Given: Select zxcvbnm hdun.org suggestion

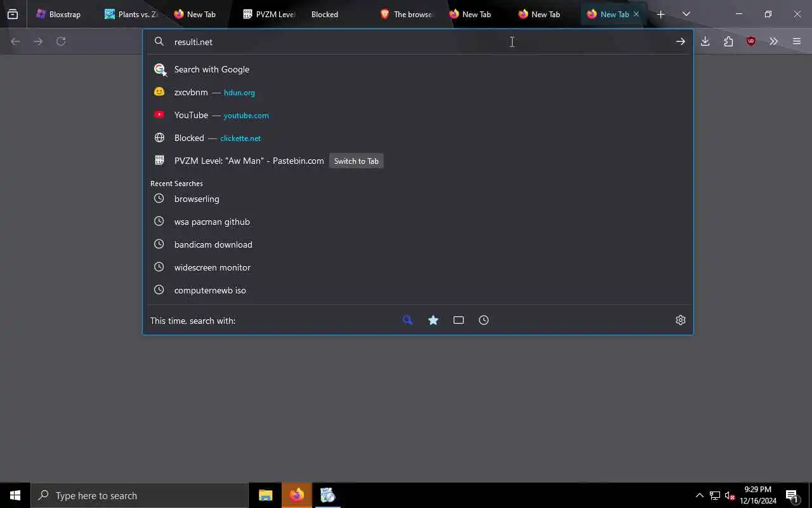Looking at the screenshot, I should click(417, 92).
